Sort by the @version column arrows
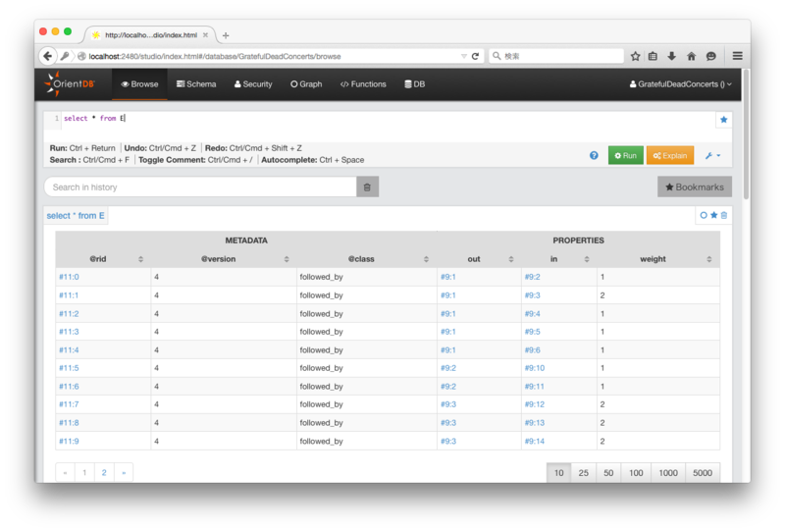 287,259
